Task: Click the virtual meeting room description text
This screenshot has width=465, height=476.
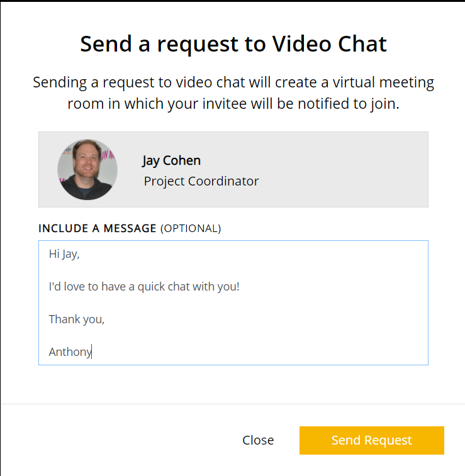Action: point(233,93)
